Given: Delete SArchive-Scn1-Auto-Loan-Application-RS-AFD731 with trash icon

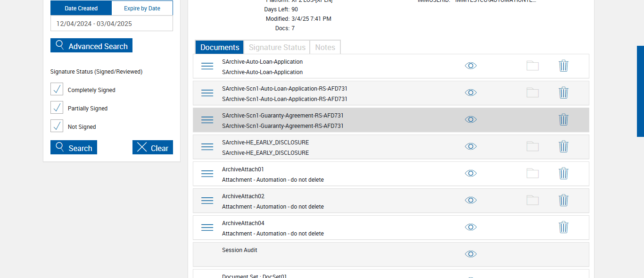Looking at the screenshot, I should (563, 93).
